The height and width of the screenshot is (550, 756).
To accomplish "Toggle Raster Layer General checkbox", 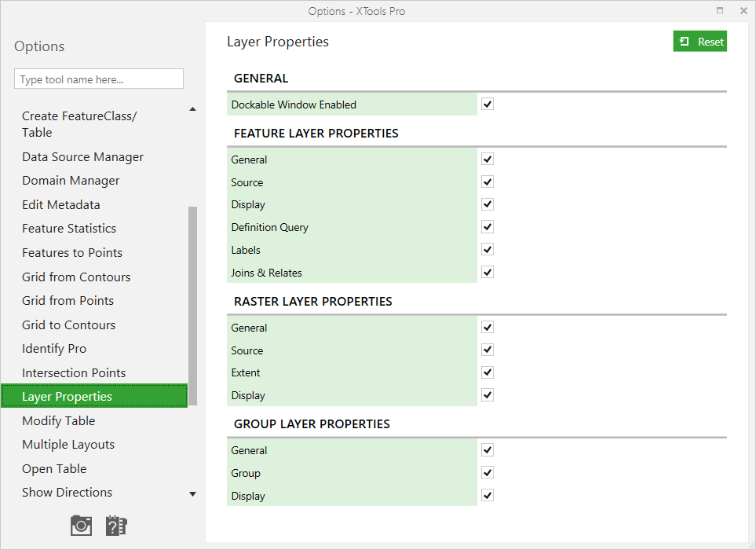I will [488, 327].
